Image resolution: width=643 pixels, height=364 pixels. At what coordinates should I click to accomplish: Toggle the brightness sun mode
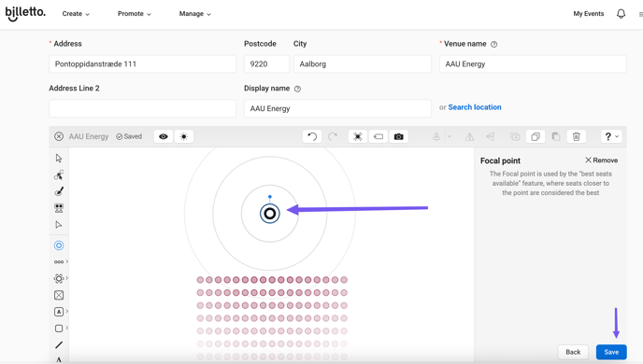pyautogui.click(x=184, y=137)
